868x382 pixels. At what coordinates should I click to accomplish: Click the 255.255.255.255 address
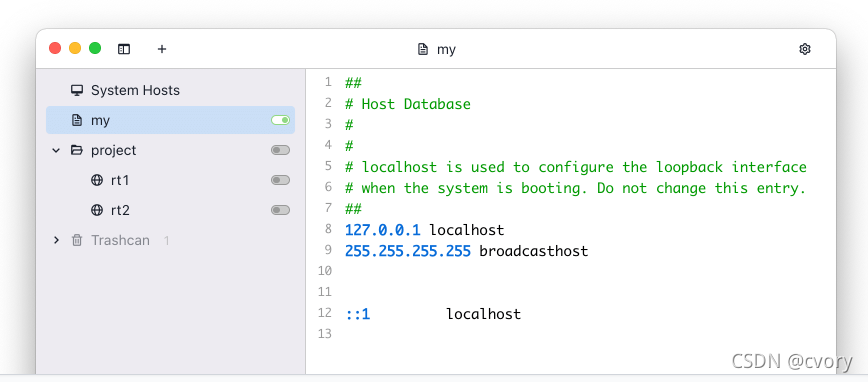point(408,251)
